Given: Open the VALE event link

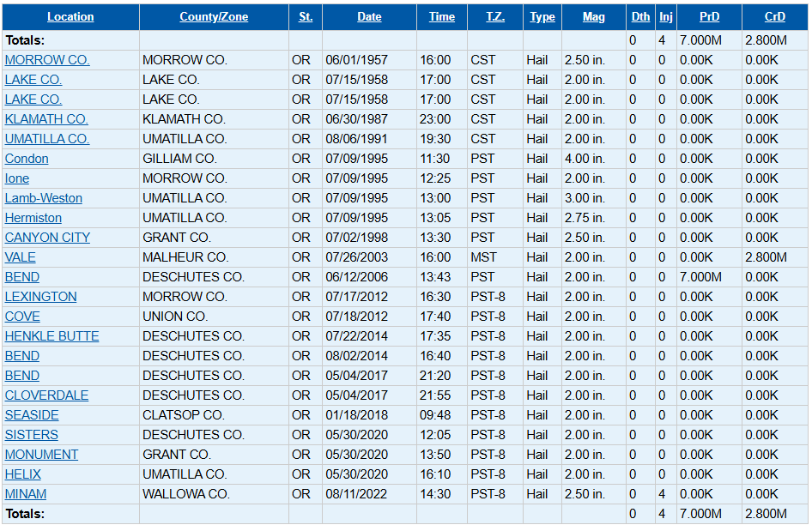Looking at the screenshot, I should click(x=21, y=257).
